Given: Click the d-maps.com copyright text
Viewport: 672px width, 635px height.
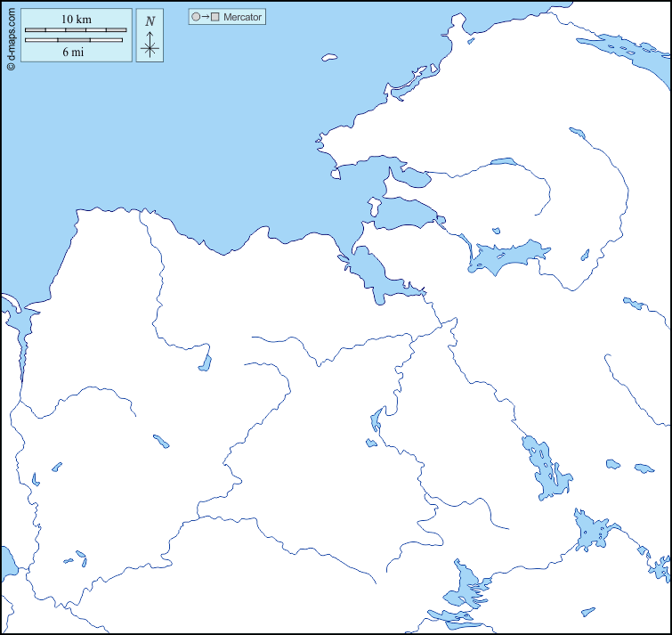Looking at the screenshot, I should (x=10, y=36).
